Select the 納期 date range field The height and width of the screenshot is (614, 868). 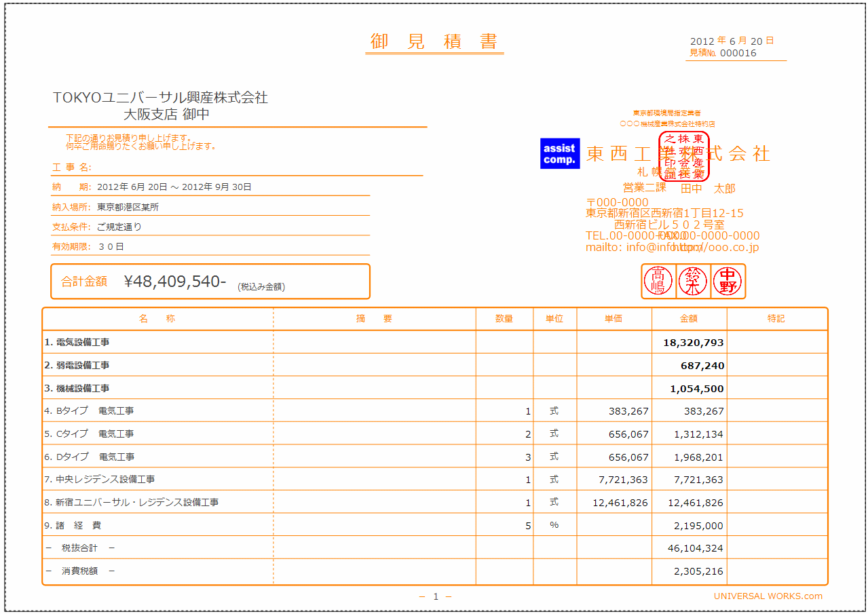[174, 187]
